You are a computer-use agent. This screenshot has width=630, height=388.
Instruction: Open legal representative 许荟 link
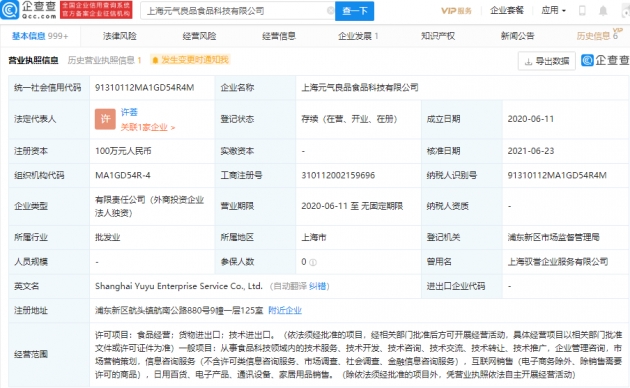[x=129, y=112]
